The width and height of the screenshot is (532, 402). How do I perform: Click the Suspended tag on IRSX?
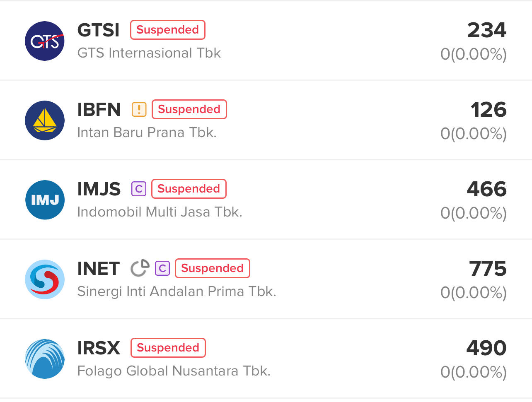168,348
